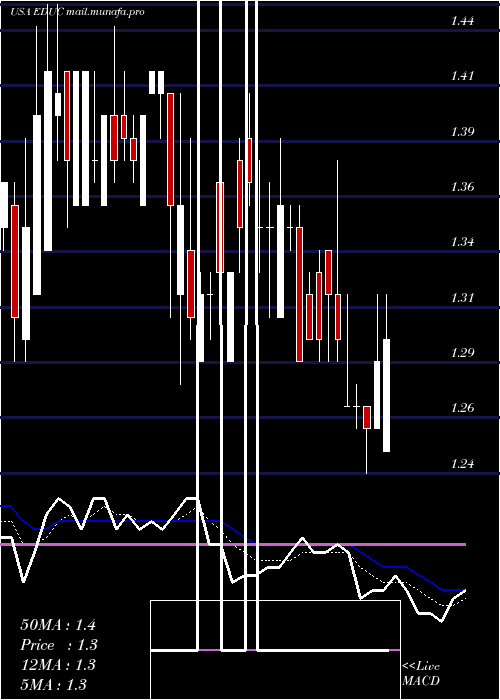Click the 5MA : 1.3 readout
The width and height of the screenshot is (500, 700).
click(x=54, y=684)
